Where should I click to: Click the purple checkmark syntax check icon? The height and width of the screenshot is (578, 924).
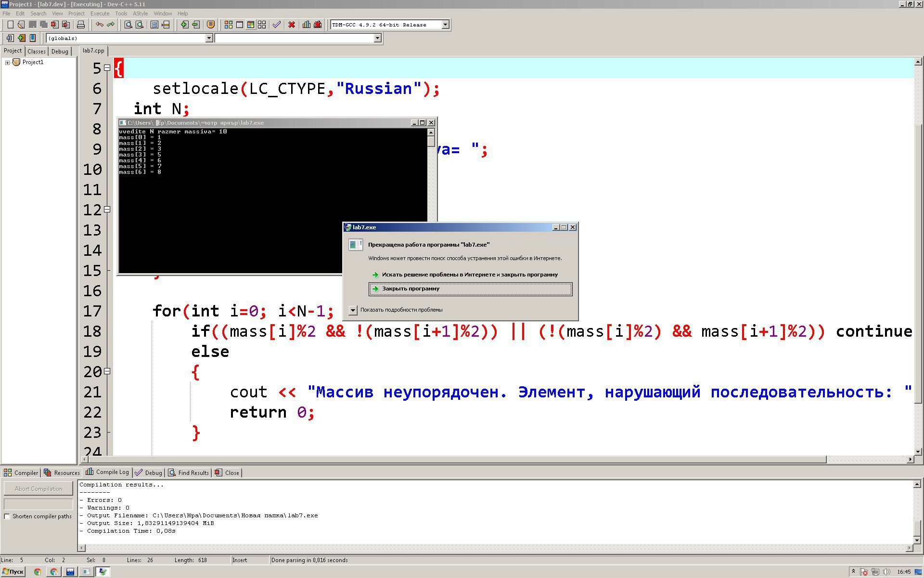277,25
